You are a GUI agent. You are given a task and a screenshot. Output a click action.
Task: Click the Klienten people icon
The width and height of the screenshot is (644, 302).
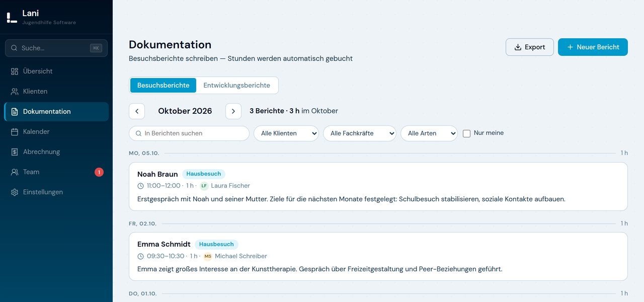pyautogui.click(x=15, y=92)
